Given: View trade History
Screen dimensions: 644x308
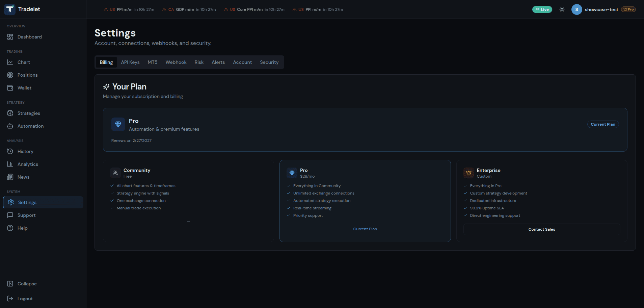Looking at the screenshot, I should (x=25, y=151).
